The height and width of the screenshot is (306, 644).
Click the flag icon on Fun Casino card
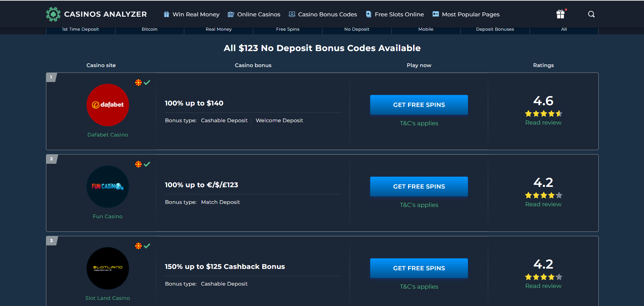point(138,164)
